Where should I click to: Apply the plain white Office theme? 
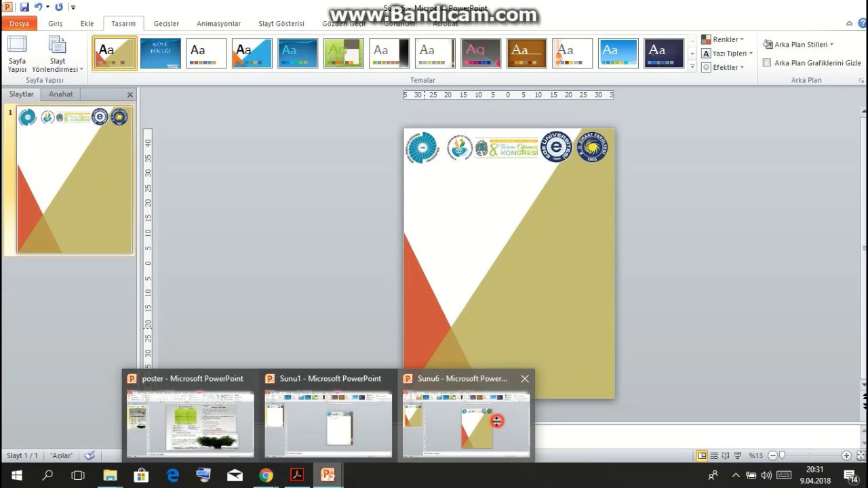206,54
